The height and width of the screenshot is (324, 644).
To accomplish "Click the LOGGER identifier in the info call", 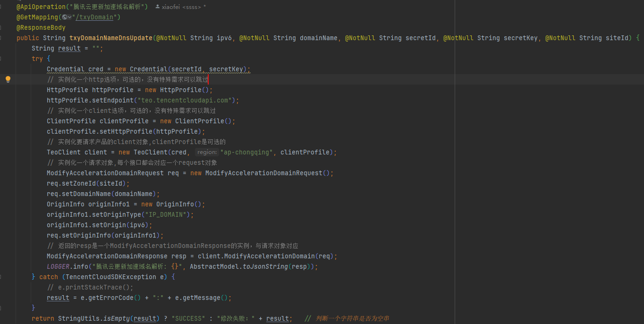I will [59, 266].
